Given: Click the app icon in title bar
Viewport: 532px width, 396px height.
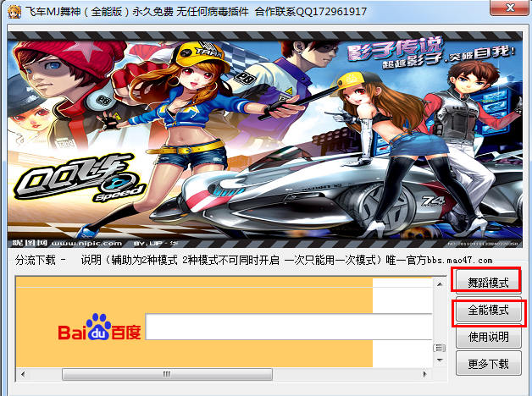Looking at the screenshot, I should click(14, 12).
